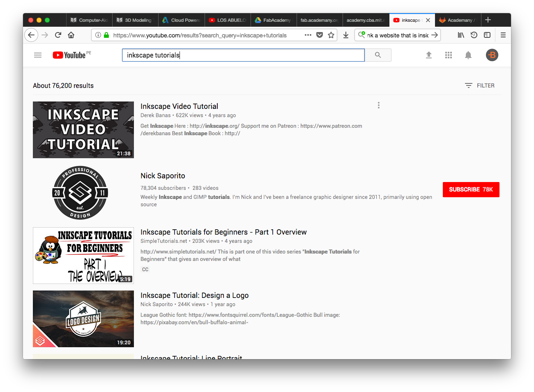Image resolution: width=534 pixels, height=392 pixels.
Task: Reload the current page
Action: click(x=58, y=35)
